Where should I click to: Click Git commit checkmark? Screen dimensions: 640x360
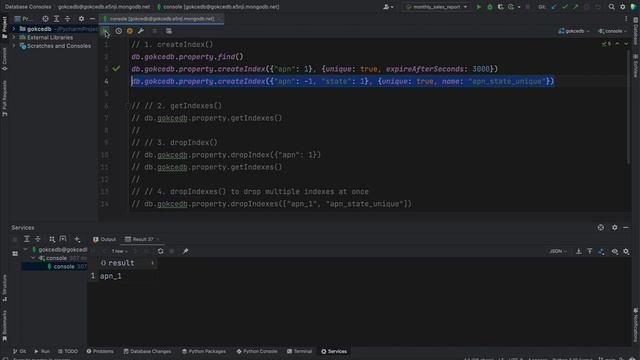(565, 7)
